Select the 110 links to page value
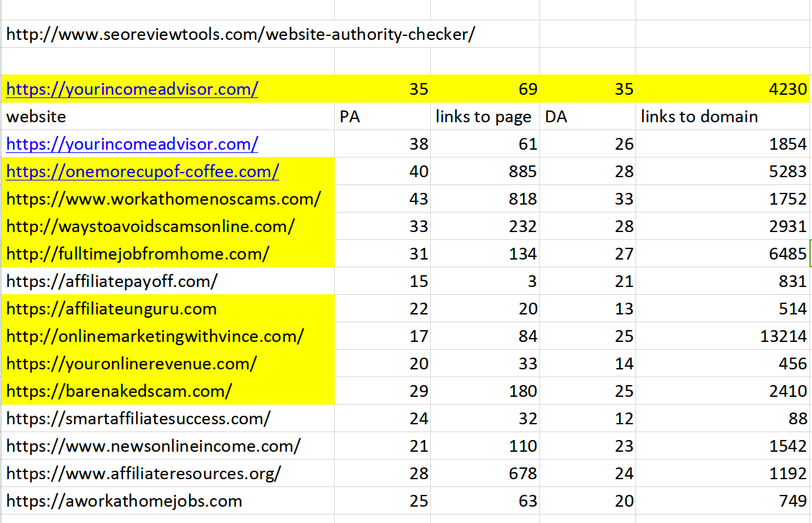The width and height of the screenshot is (812, 523). [485, 446]
